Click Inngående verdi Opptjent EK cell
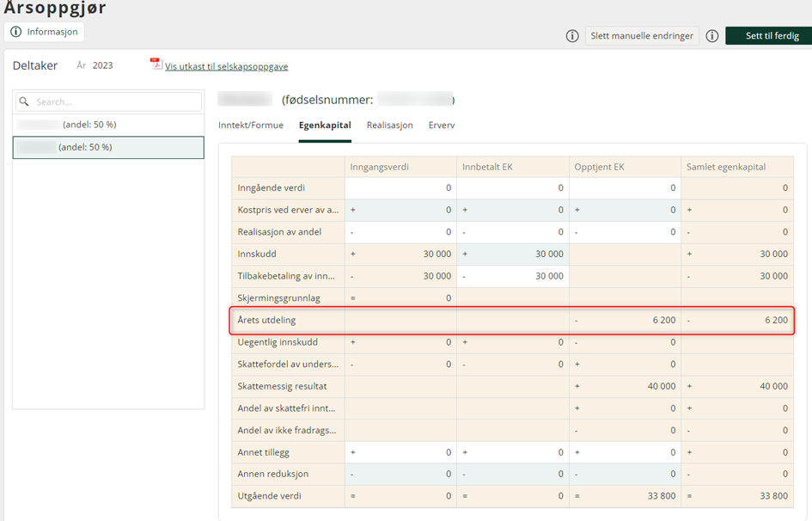The width and height of the screenshot is (812, 521). click(x=625, y=188)
